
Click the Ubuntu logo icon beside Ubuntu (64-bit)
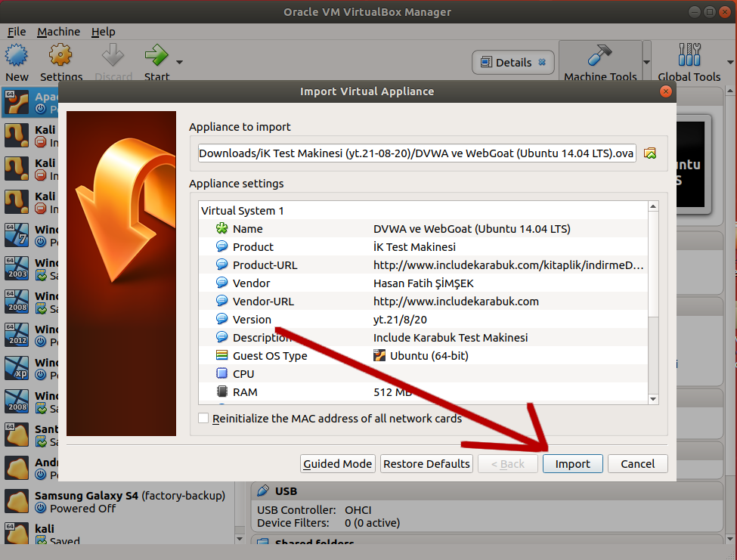coord(379,356)
